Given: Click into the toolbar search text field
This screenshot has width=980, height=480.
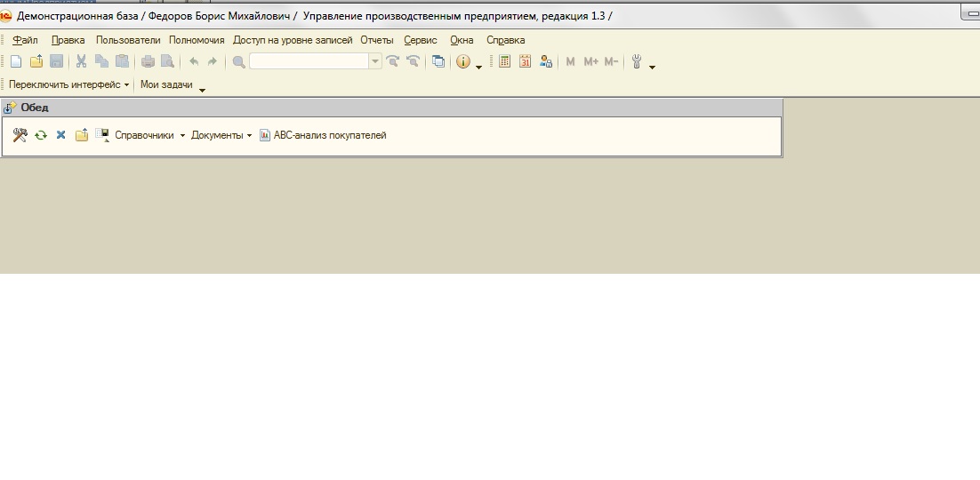Looking at the screenshot, I should click(309, 61).
